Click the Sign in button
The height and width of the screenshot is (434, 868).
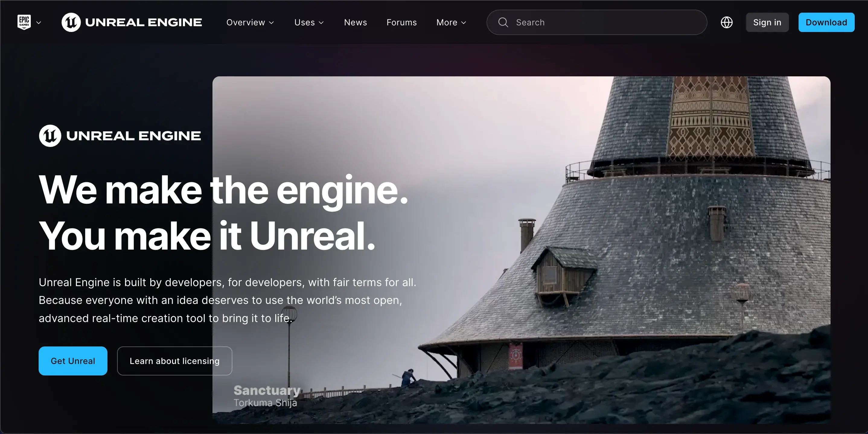coord(767,22)
